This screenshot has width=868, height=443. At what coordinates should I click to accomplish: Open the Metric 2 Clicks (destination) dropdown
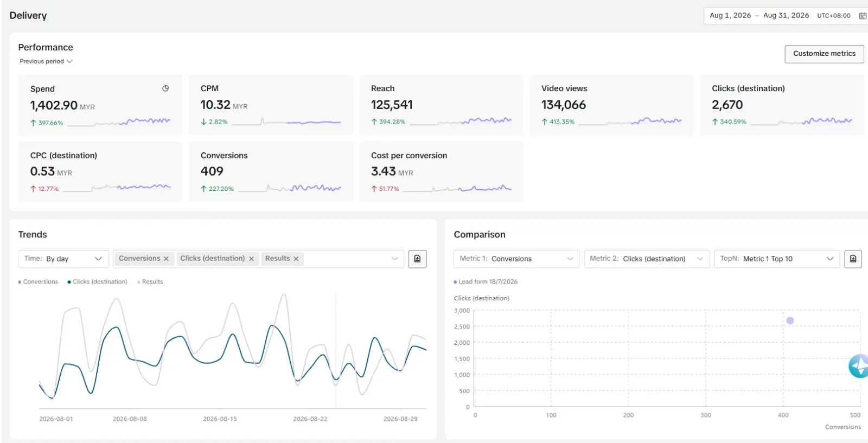click(x=647, y=259)
